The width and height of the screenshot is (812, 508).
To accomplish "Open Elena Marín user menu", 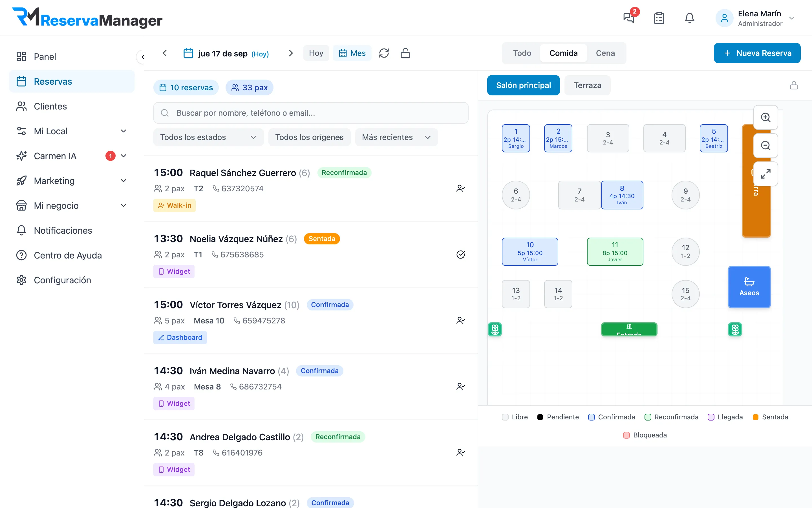I will [x=755, y=18].
